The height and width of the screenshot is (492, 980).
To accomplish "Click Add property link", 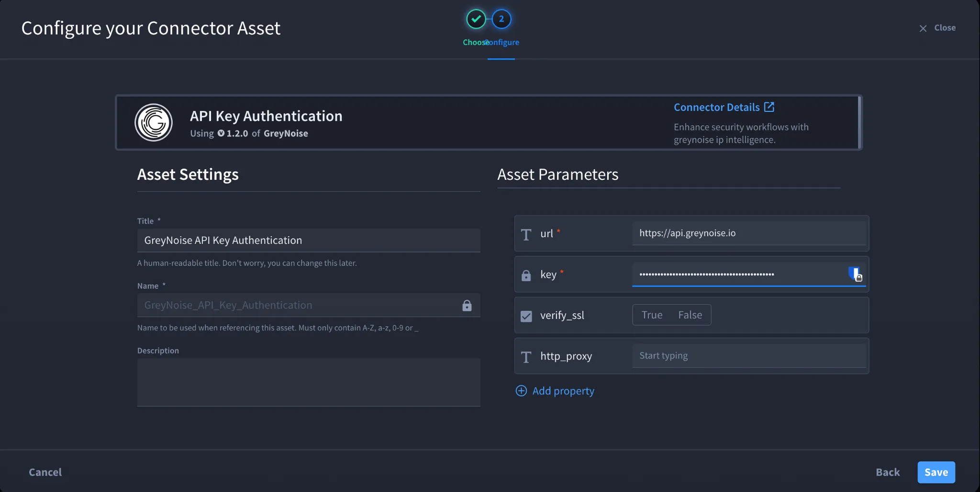I will 563,391.
